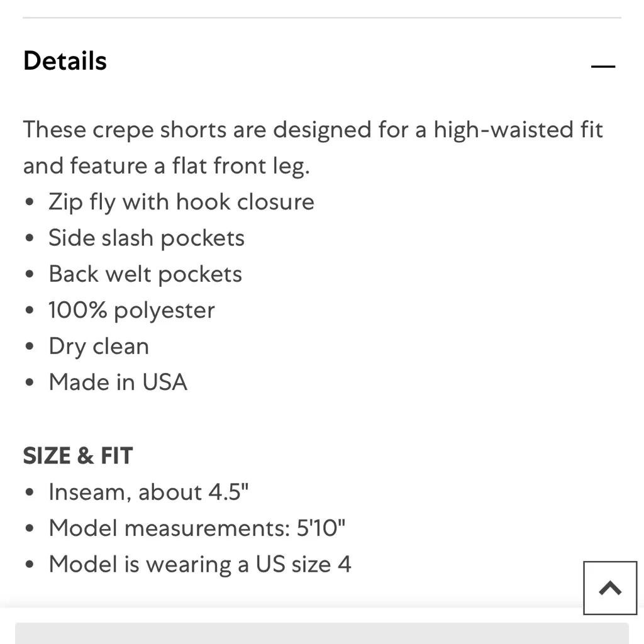
Task: Click the bullet point beside "Made in USA"
Action: (x=30, y=383)
